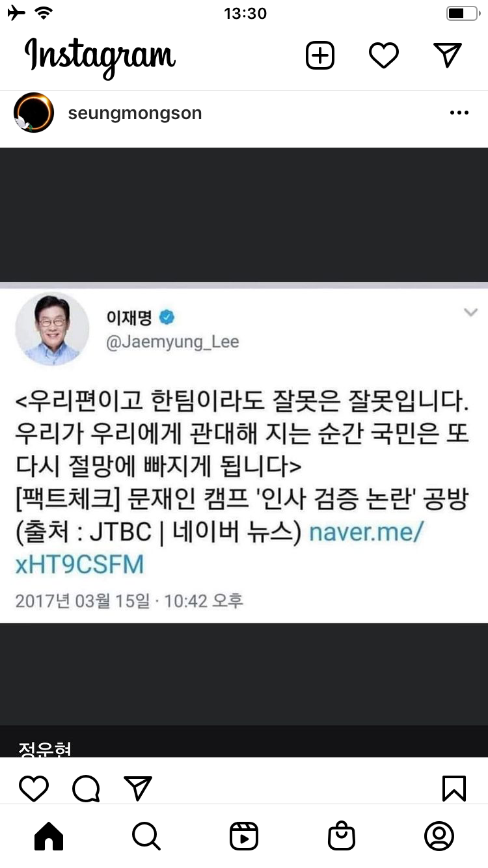This screenshot has width=488, height=868.
Task: Tap 이재명 avatar in tweet image
Action: (x=51, y=329)
